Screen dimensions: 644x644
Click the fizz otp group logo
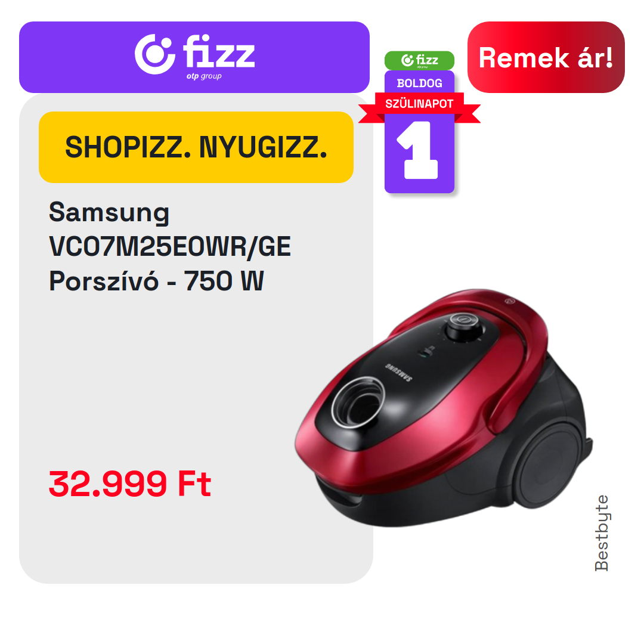click(194, 55)
